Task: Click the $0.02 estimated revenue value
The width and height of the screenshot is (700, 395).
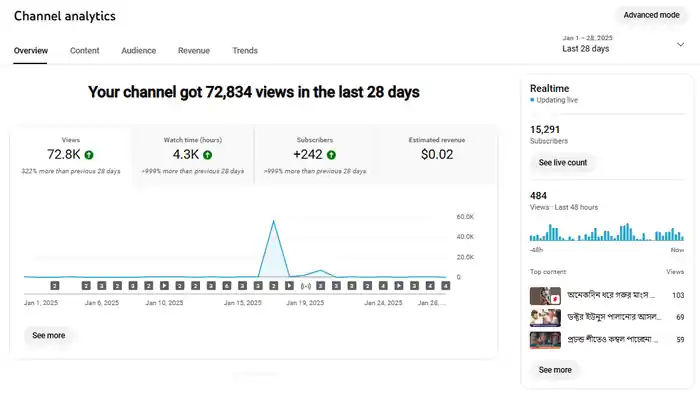Action: point(437,154)
